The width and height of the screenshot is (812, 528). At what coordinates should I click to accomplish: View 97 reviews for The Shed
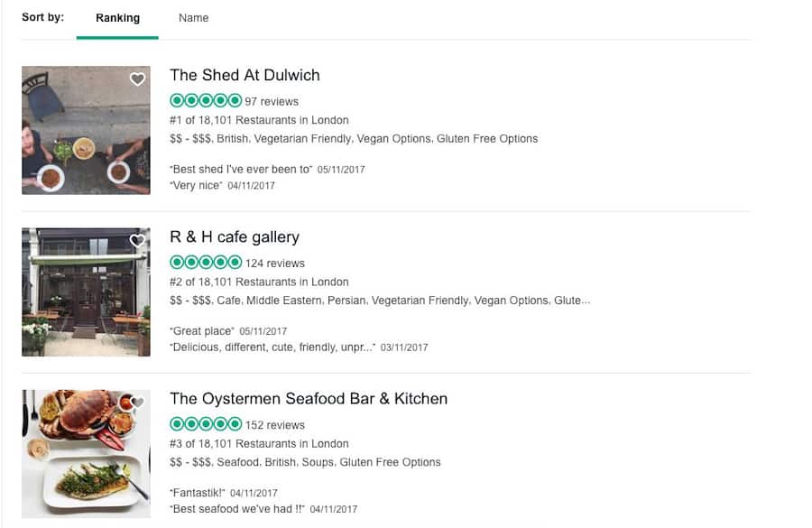point(272,102)
